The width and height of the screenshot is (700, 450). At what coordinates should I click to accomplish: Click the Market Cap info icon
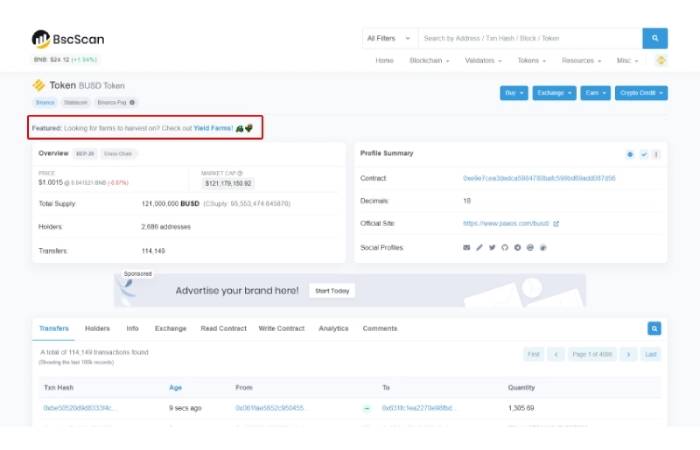(x=240, y=173)
